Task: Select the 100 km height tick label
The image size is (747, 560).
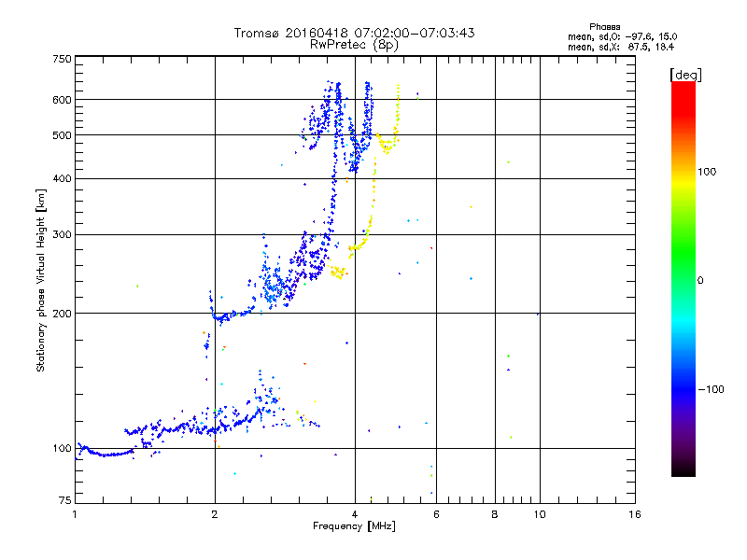Action: (x=62, y=449)
